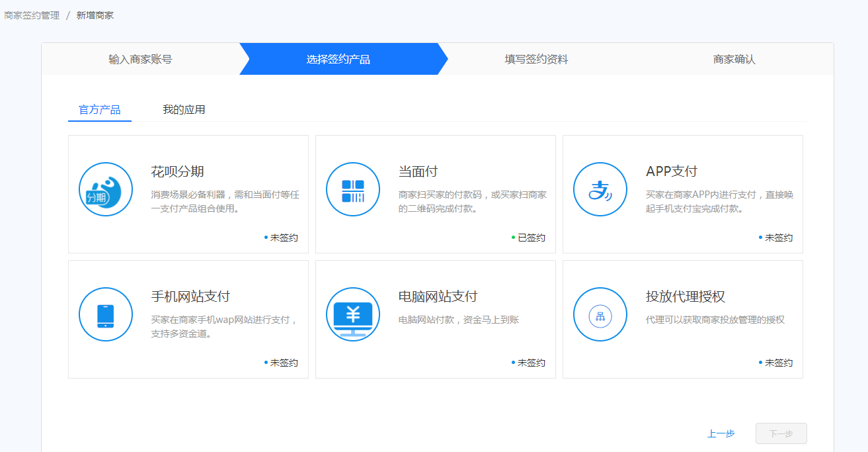Click the APP支付 description text
This screenshot has width=868, height=452.
pos(720,202)
